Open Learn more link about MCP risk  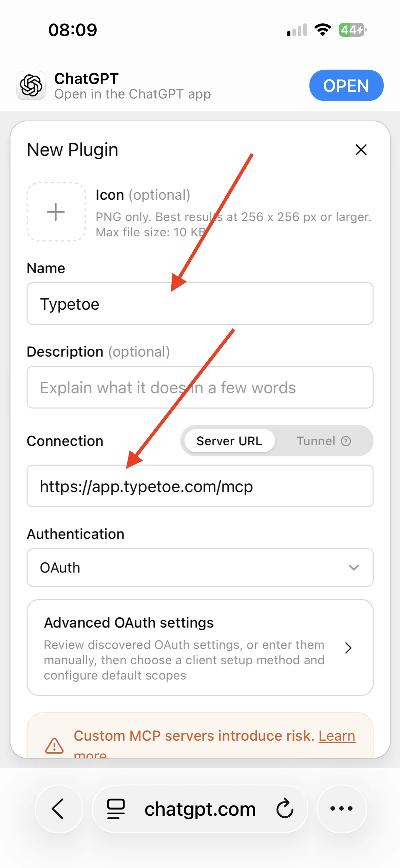pyautogui.click(x=337, y=736)
